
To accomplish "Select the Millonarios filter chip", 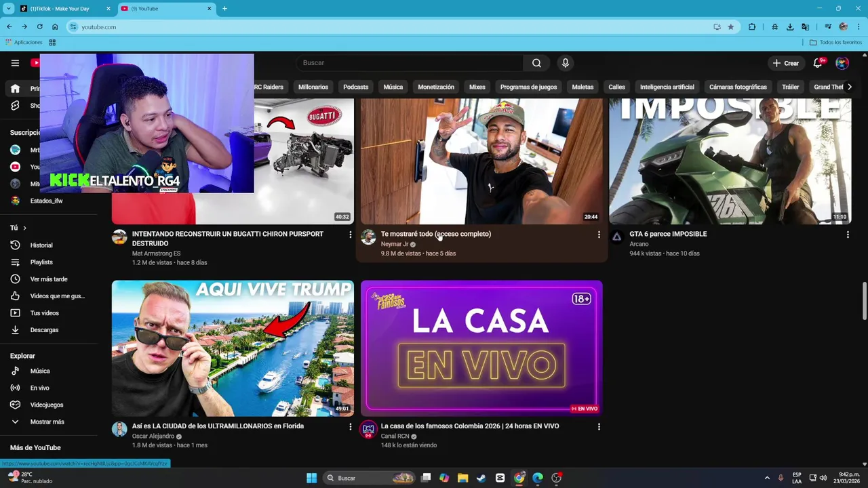I will 313,87.
